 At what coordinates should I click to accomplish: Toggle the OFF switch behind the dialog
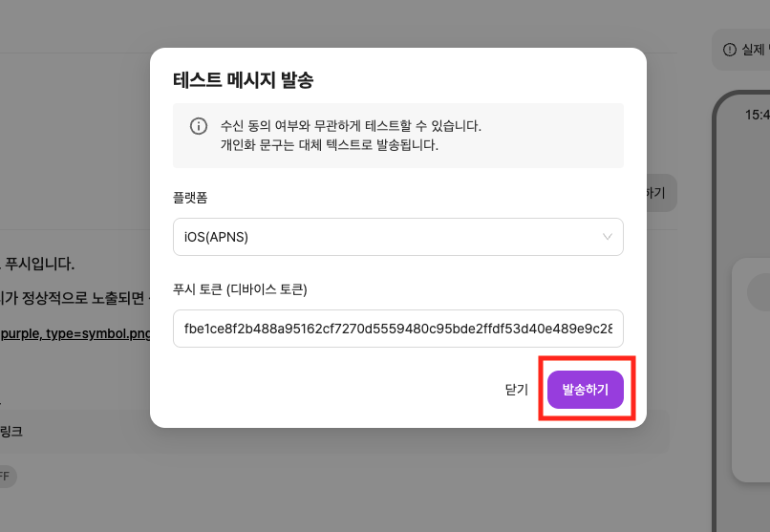click(x=5, y=476)
